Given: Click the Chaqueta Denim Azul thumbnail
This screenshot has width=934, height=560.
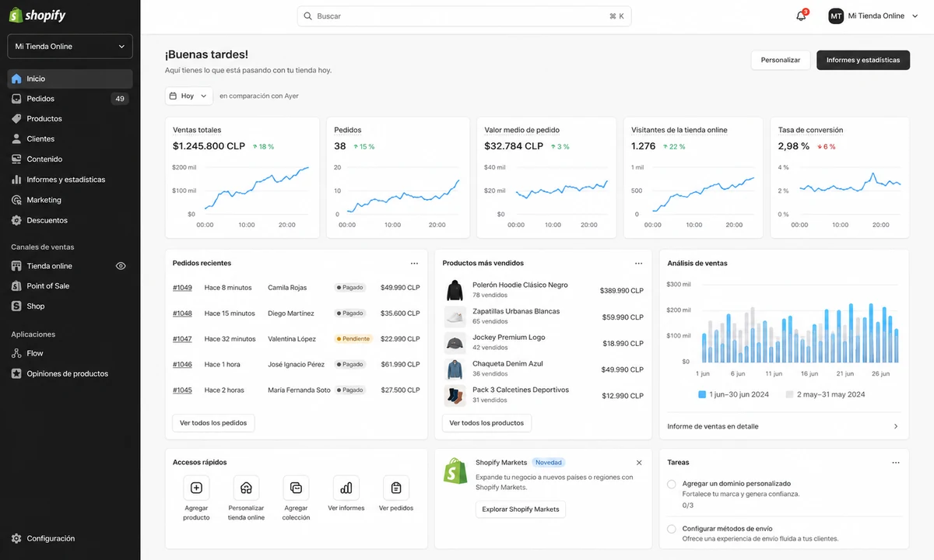Looking at the screenshot, I should (x=455, y=369).
